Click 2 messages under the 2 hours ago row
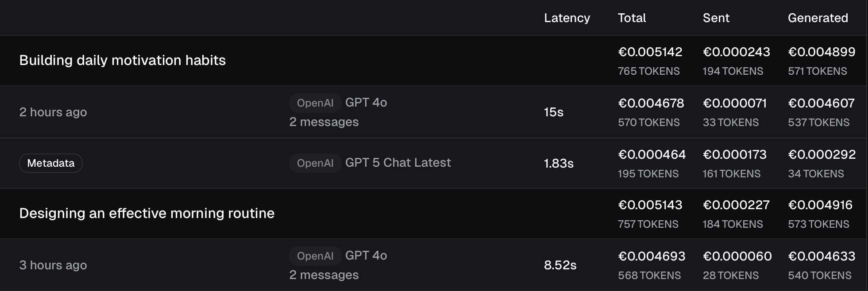 pyautogui.click(x=324, y=122)
